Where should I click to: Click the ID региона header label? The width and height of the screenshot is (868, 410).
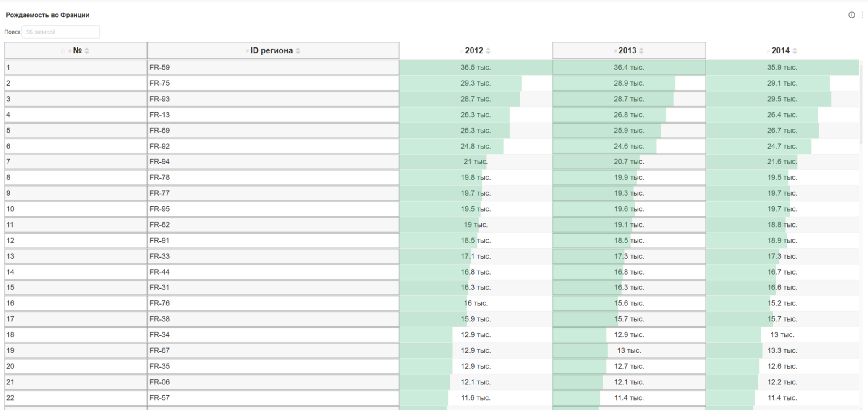(x=272, y=50)
